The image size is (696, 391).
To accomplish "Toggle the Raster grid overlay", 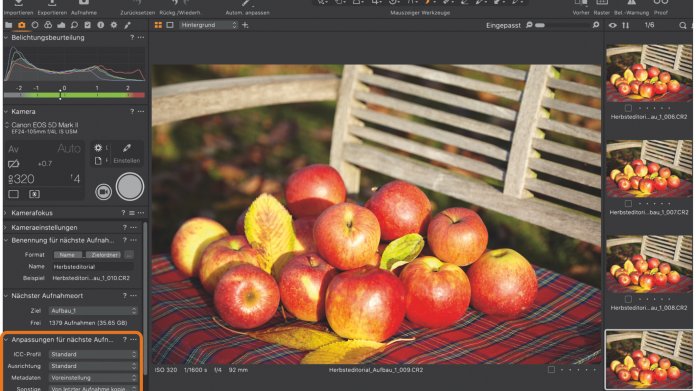I will (x=601, y=8).
